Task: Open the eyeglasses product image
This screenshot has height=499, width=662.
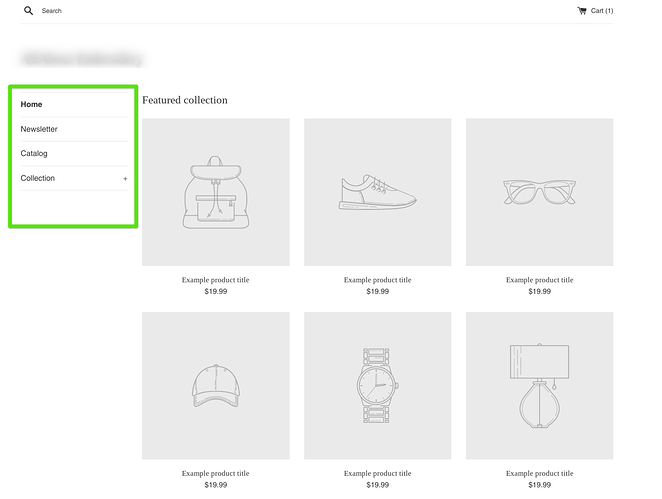Action: (x=540, y=192)
